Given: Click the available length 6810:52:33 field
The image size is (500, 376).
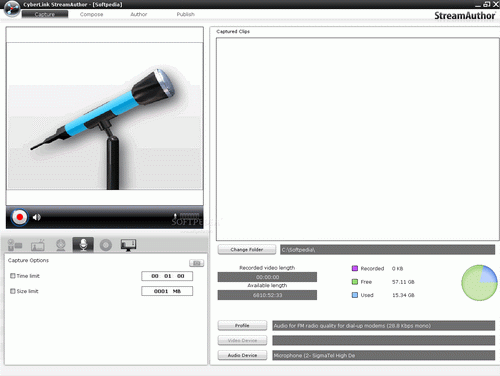Looking at the screenshot, I should click(x=267, y=295).
